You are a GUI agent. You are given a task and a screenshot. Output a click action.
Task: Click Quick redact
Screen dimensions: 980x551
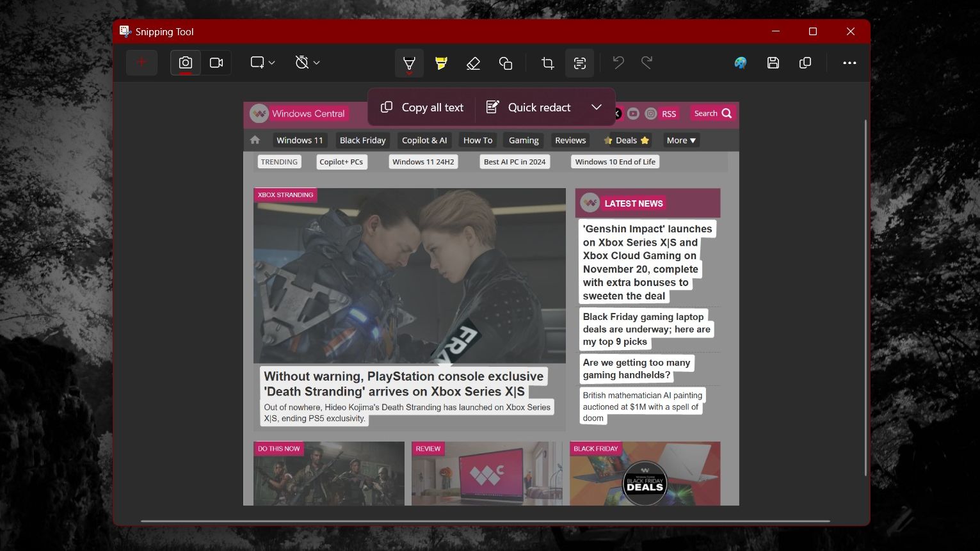529,108
